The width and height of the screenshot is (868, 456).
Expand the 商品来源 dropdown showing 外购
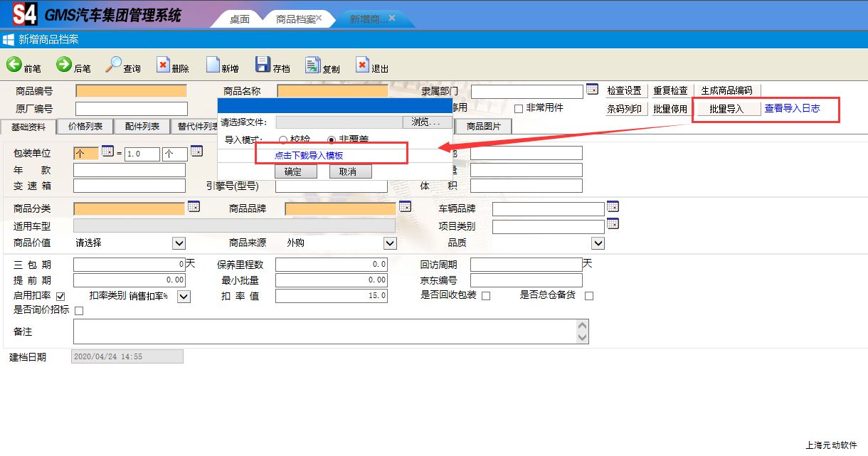390,243
